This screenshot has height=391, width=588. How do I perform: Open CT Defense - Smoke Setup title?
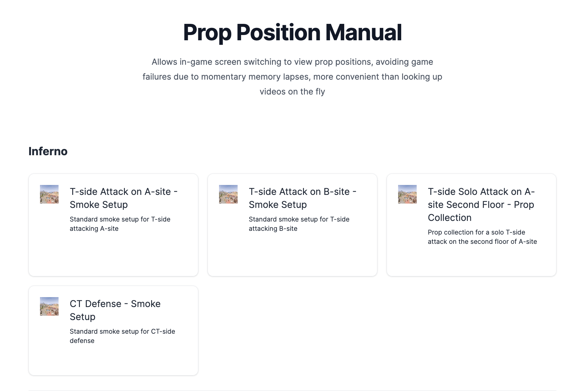point(115,310)
